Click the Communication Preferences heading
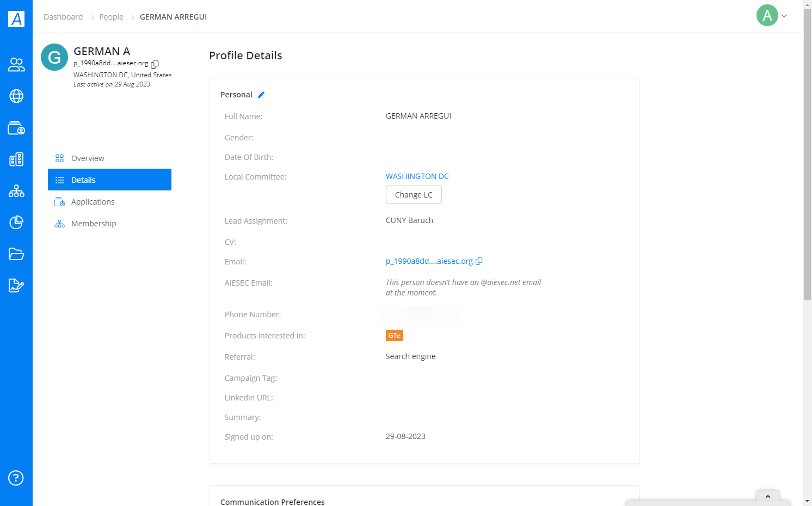Screen dimensions: 812x506 [x=273, y=502]
